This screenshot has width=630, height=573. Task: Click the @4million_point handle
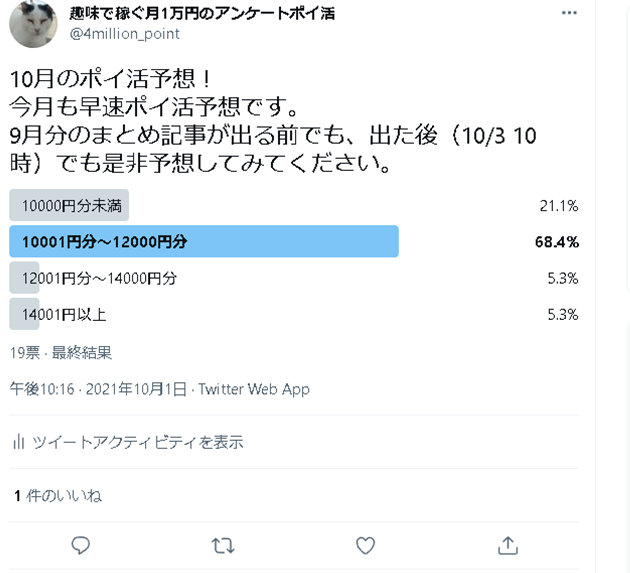pos(124,34)
